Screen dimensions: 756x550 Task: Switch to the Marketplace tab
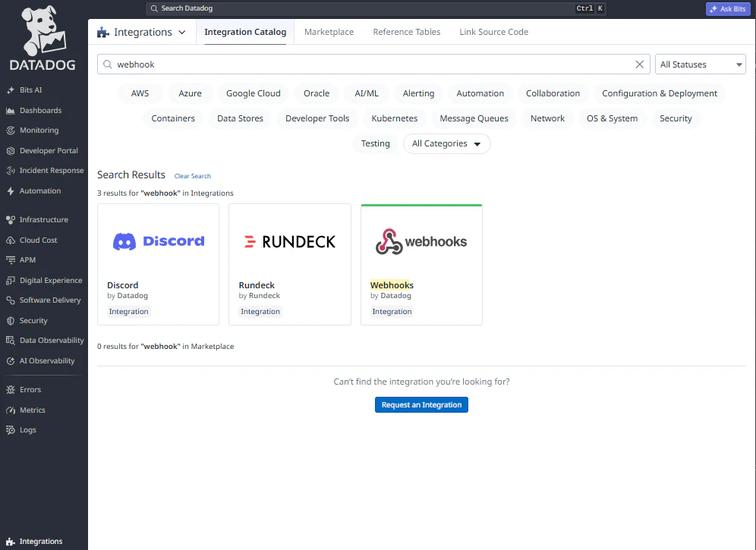329,32
